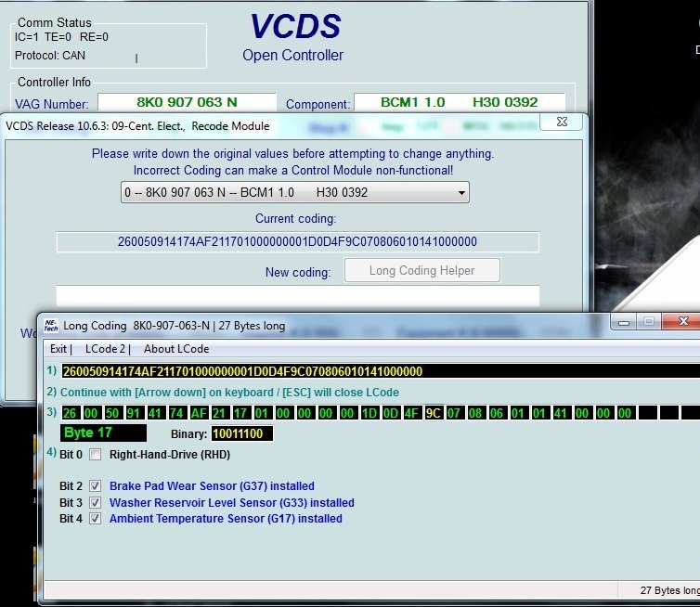Toggle Bit 0 Right-Hand-Drive checkbox
This screenshot has width=700, height=607.
(x=95, y=455)
